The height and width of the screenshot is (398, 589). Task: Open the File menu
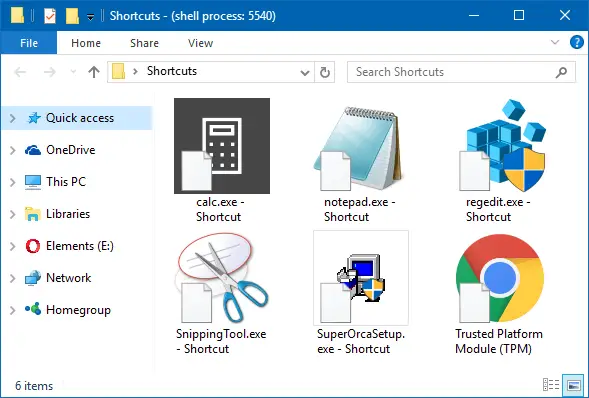point(29,43)
